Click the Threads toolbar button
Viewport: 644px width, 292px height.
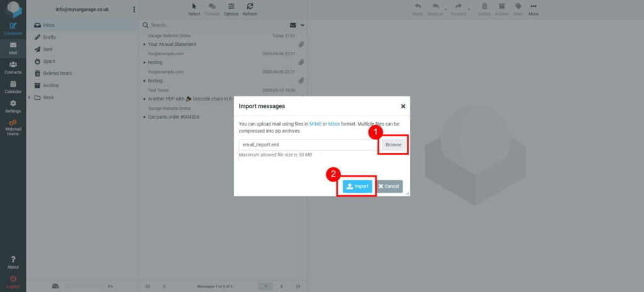click(x=212, y=9)
